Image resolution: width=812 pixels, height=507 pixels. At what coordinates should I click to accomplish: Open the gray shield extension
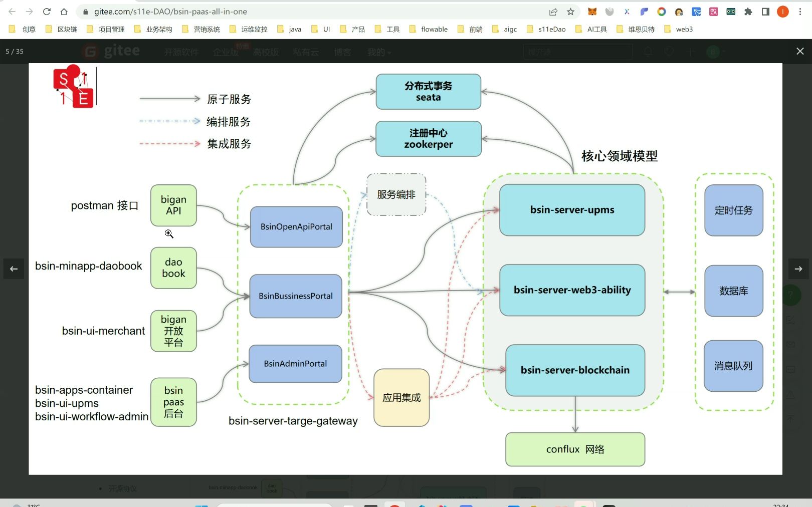(x=610, y=12)
